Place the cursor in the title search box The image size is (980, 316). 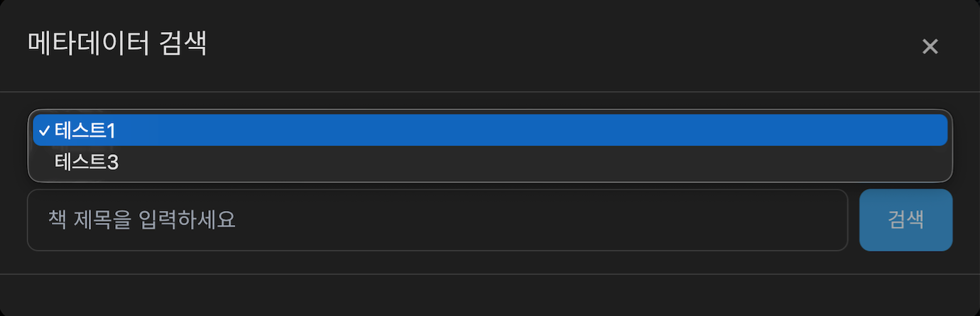[x=437, y=220]
